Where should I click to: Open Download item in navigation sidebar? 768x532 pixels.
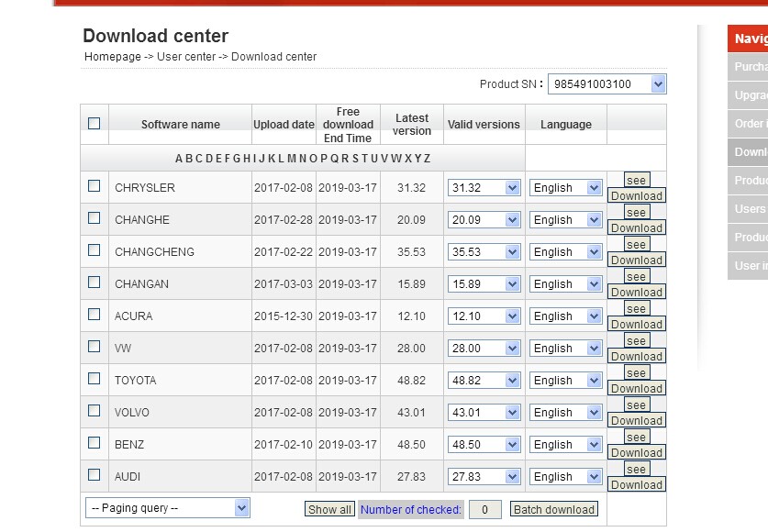click(748, 152)
